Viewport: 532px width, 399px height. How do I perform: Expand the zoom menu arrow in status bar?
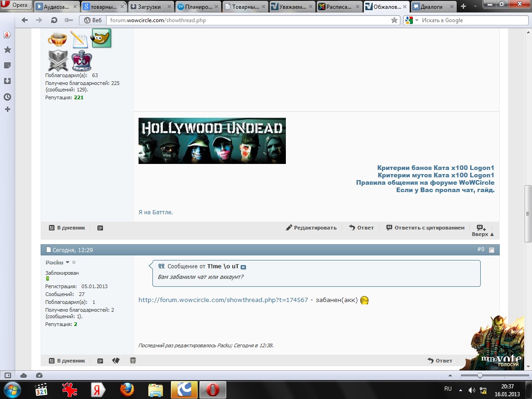point(450,375)
